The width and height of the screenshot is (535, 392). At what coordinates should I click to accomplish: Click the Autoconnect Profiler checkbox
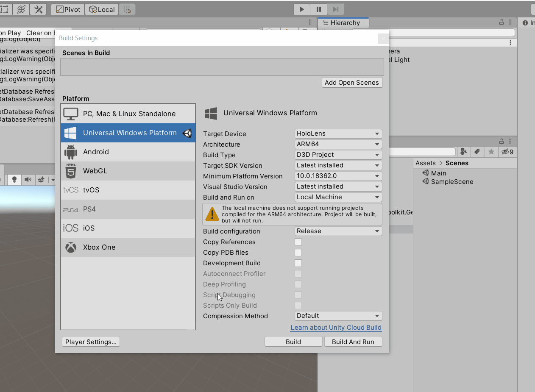(x=298, y=274)
